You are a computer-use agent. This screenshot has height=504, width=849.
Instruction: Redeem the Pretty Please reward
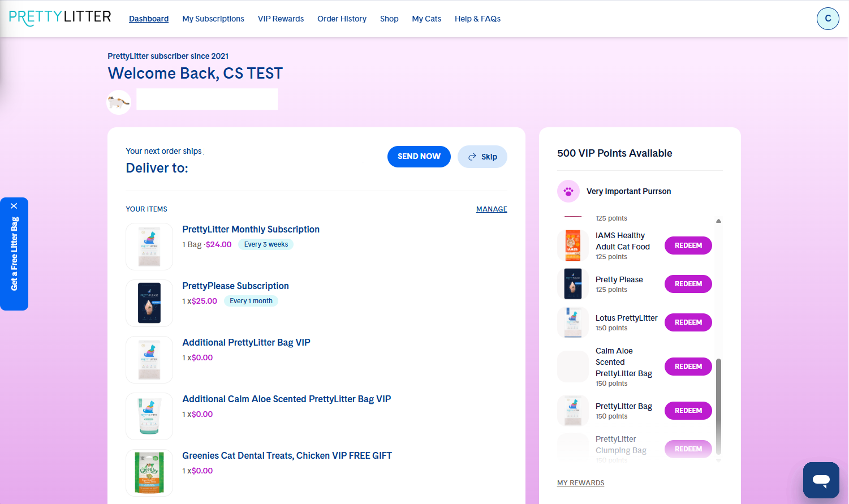pos(688,284)
